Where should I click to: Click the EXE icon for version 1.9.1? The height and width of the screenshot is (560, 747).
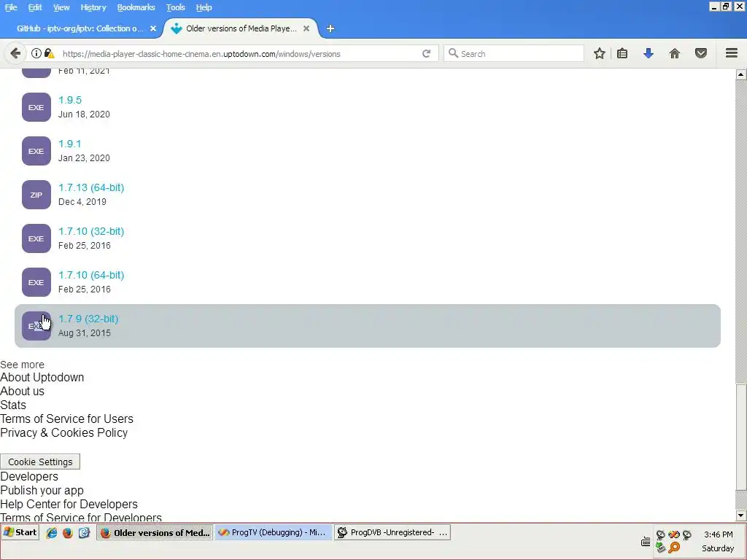pos(36,151)
